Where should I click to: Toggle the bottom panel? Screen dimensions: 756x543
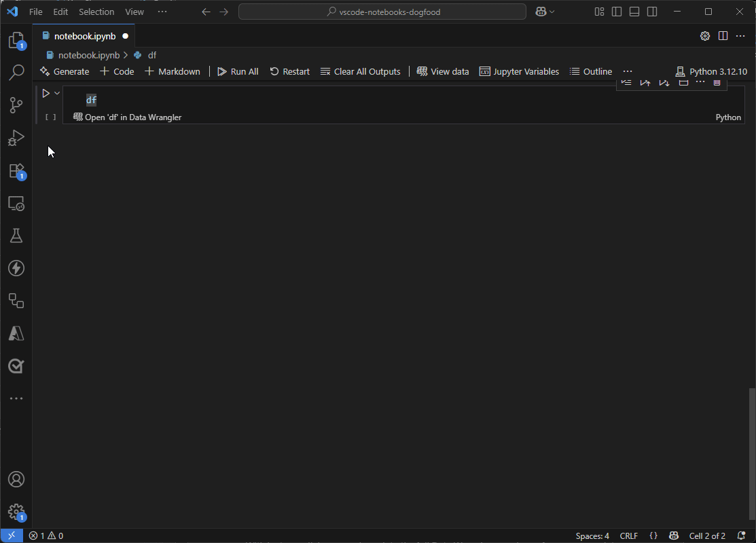[x=634, y=12]
